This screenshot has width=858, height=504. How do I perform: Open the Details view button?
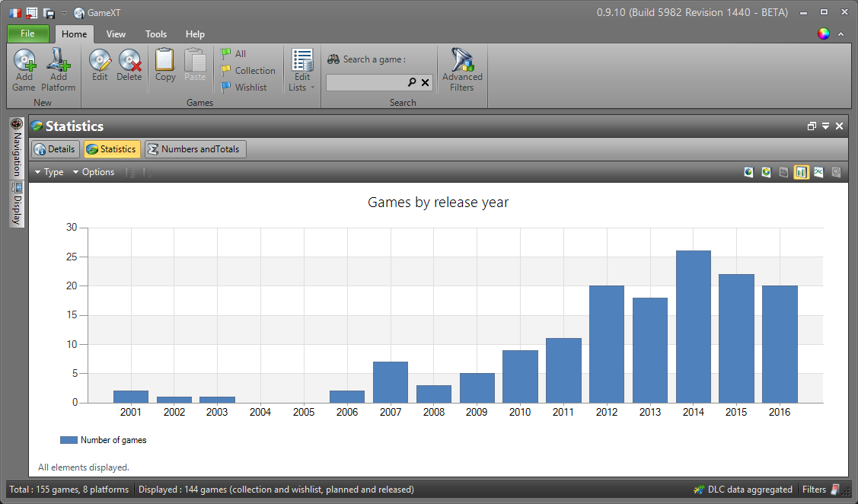(55, 149)
